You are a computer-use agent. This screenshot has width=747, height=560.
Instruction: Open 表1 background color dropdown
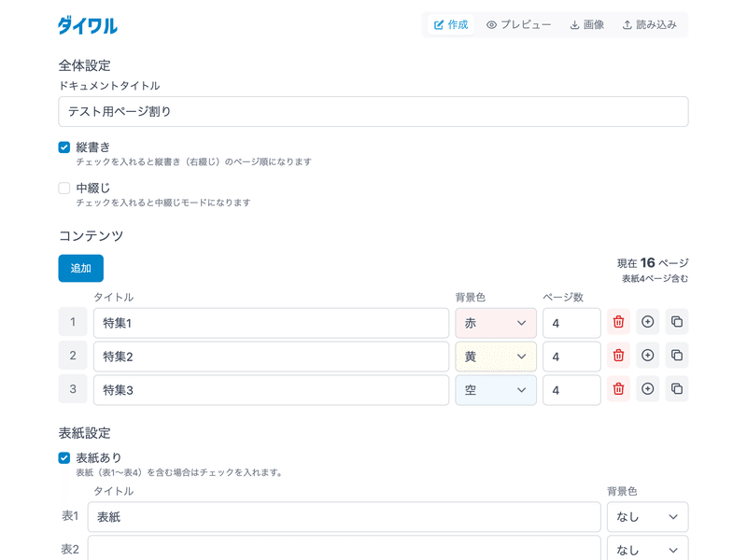tap(647, 517)
